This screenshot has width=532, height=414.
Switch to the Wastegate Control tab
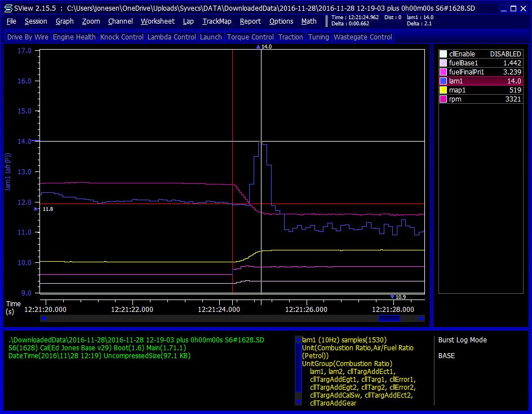[x=362, y=37]
